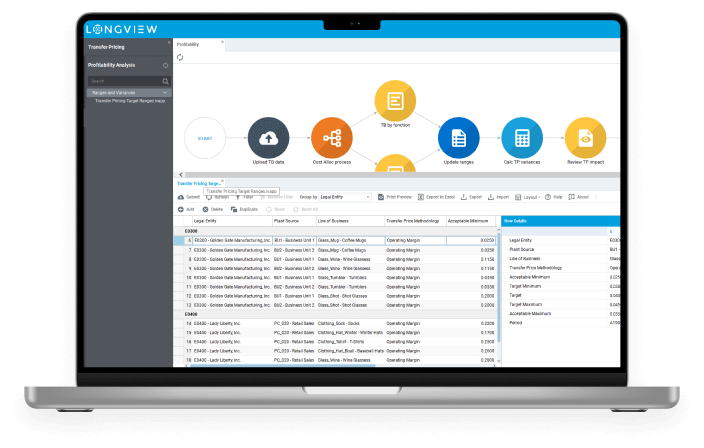Click Refresh in the grid toolbar
This screenshot has width=704, height=448.
[217, 197]
